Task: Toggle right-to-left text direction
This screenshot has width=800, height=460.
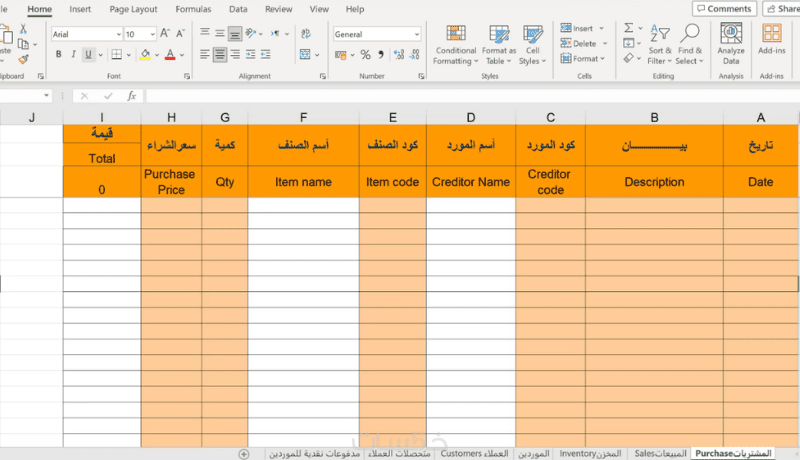Action: 276,34
